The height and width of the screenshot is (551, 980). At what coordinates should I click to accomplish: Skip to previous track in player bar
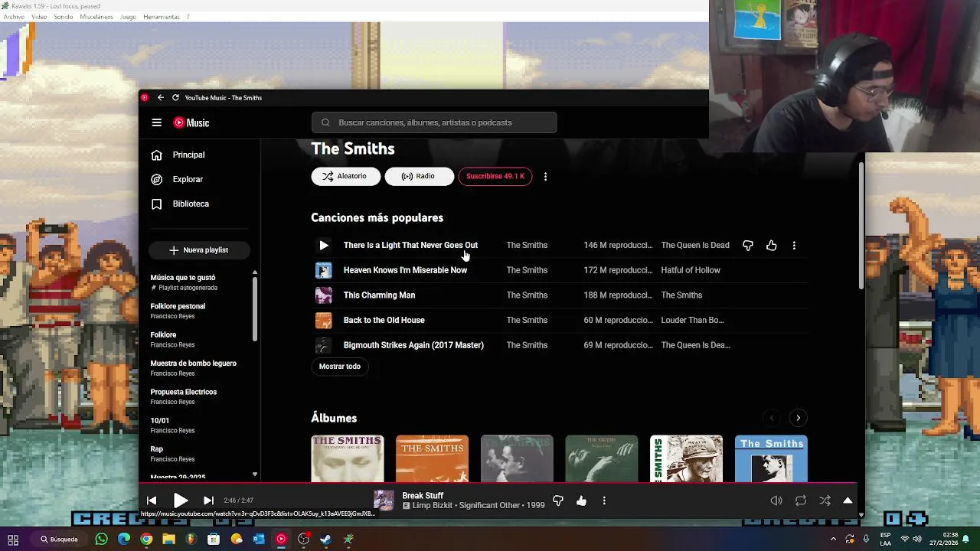pyautogui.click(x=152, y=500)
